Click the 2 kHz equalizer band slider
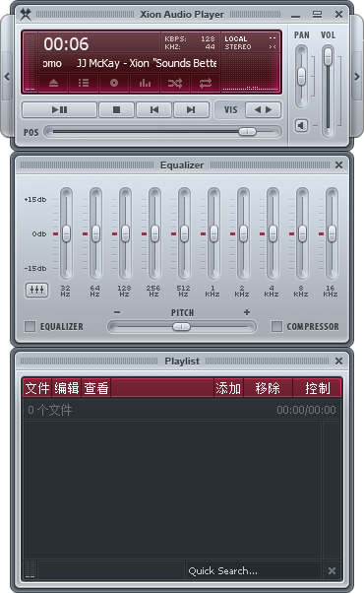Screen dimensions: 364x593 pyautogui.click(x=243, y=233)
